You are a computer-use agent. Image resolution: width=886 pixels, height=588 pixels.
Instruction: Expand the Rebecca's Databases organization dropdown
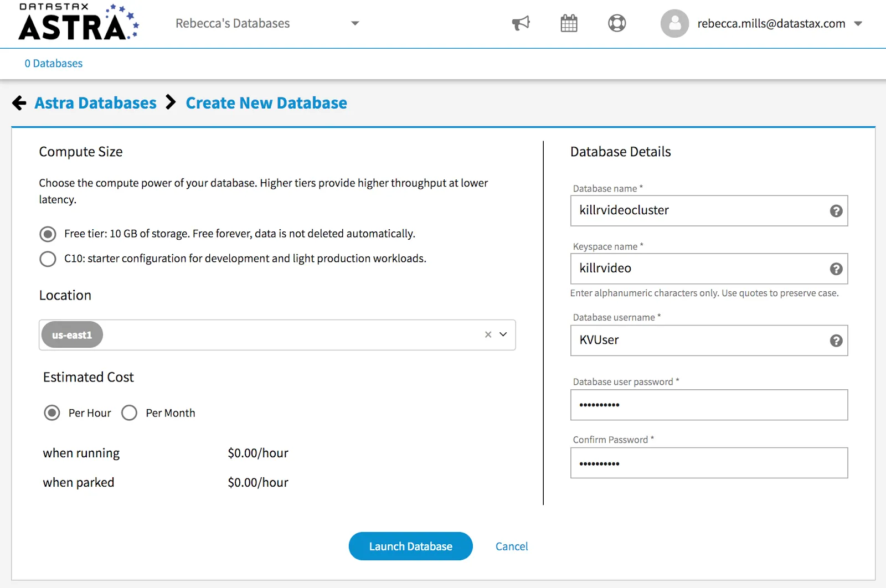[355, 23]
